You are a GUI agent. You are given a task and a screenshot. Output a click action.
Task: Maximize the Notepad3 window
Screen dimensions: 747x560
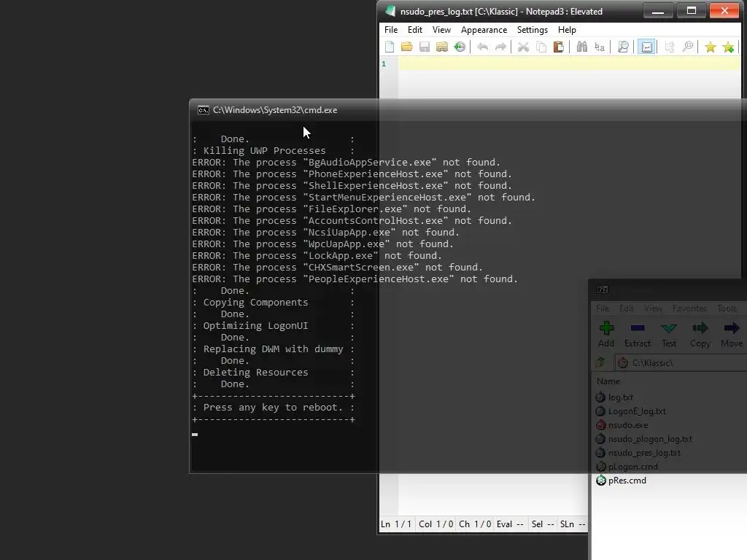pyautogui.click(x=692, y=10)
